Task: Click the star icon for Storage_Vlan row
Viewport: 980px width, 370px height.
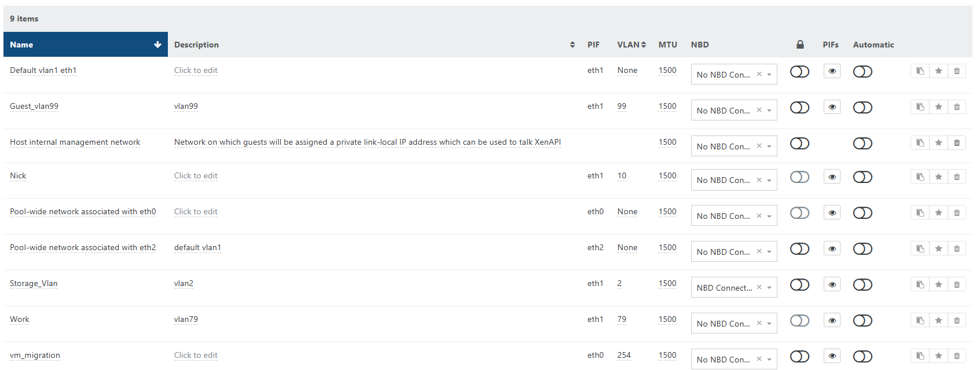Action: pos(938,284)
